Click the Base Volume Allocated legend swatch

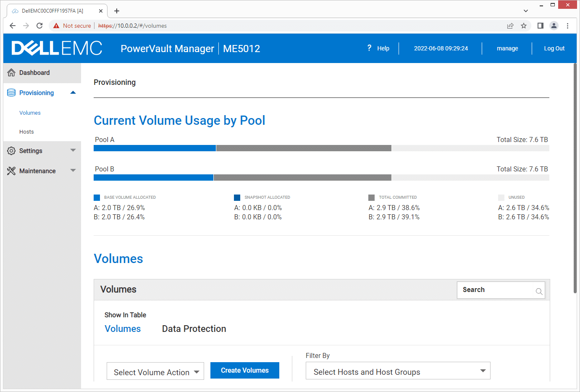pyautogui.click(x=97, y=197)
